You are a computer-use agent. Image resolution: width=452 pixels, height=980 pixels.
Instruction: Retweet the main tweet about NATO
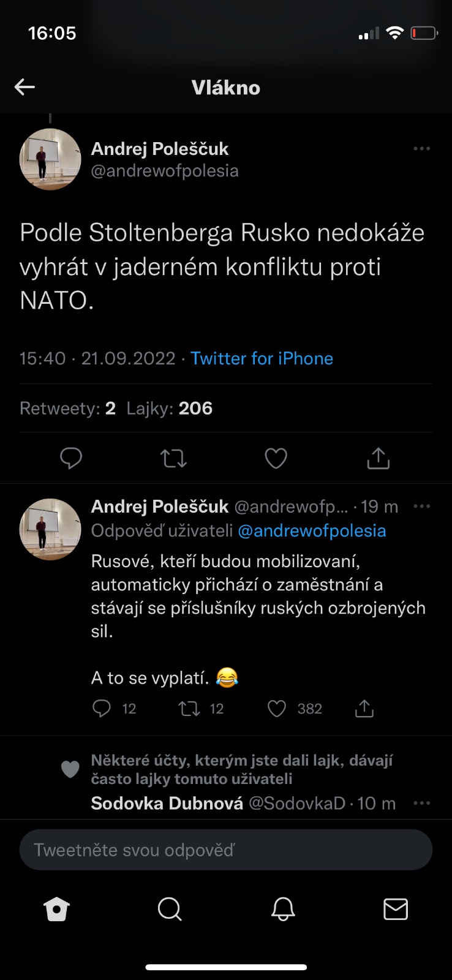click(x=173, y=458)
